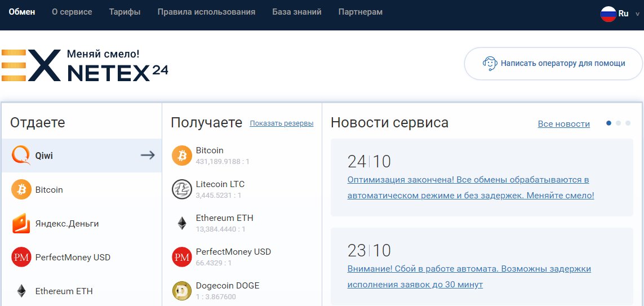Click rate 431,189.9188 : 1
Screen dimensions: 644x306
pos(223,162)
